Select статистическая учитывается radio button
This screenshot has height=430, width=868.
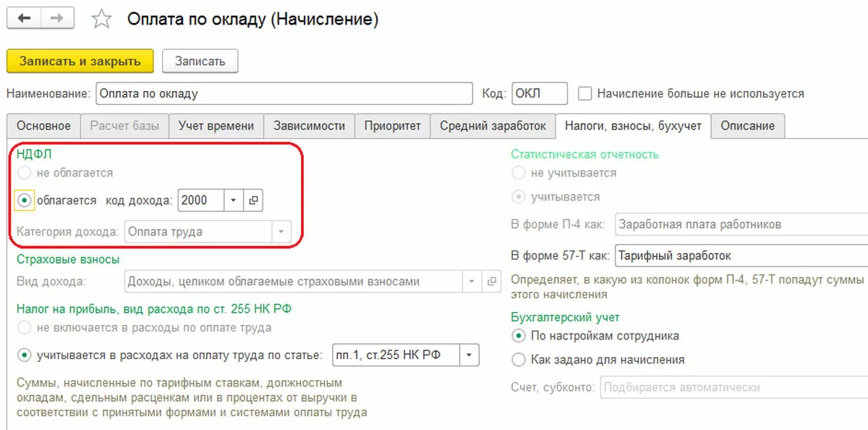click(518, 196)
